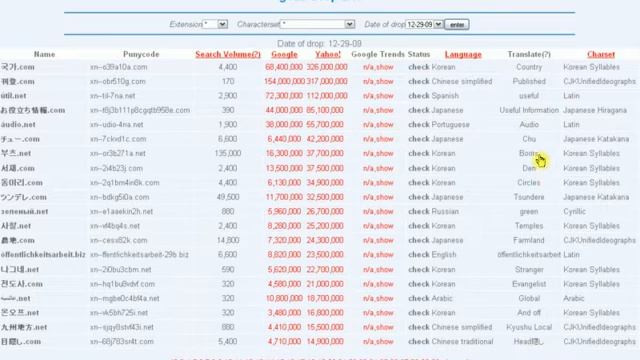This screenshot has height=360, width=640.
Task: Sort by Search Volume column header
Action: pyautogui.click(x=228, y=54)
